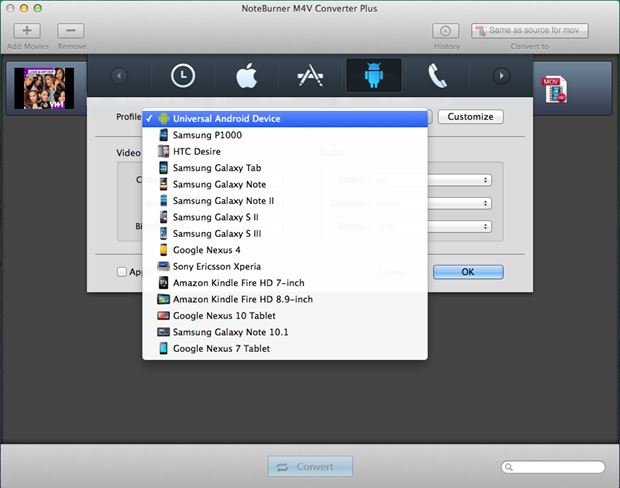
Task: Open the audio Bitrate dropdown
Action: tap(459, 227)
